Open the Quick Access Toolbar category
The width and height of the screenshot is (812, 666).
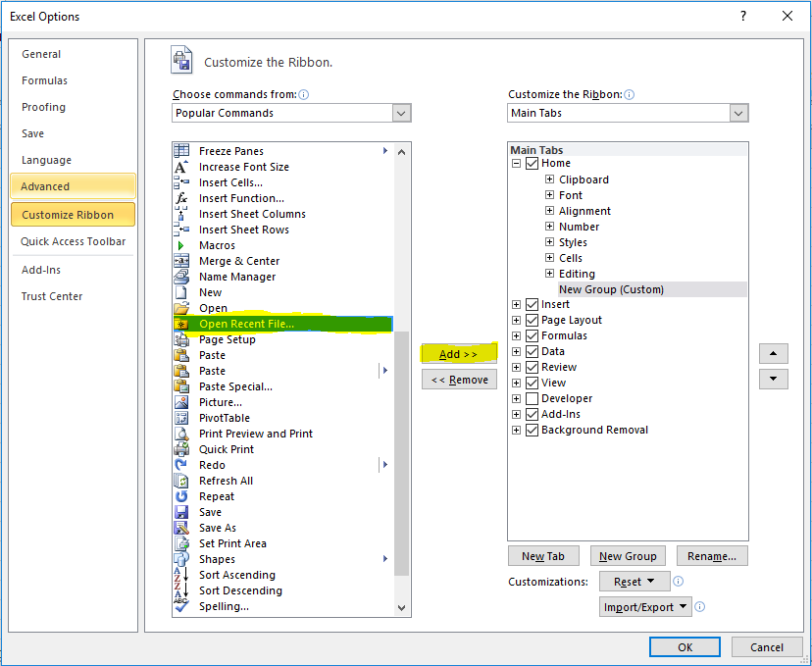pos(73,241)
